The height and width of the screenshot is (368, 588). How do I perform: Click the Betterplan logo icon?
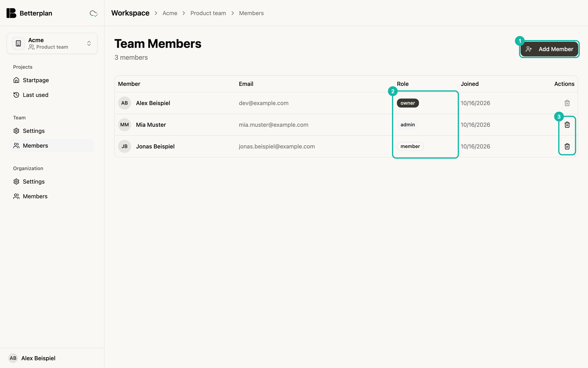point(11,13)
